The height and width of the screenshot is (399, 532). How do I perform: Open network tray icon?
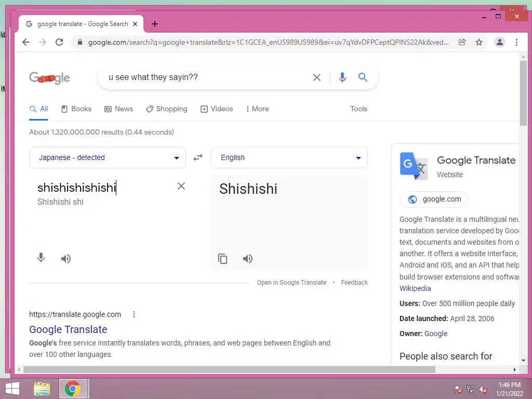point(471,389)
